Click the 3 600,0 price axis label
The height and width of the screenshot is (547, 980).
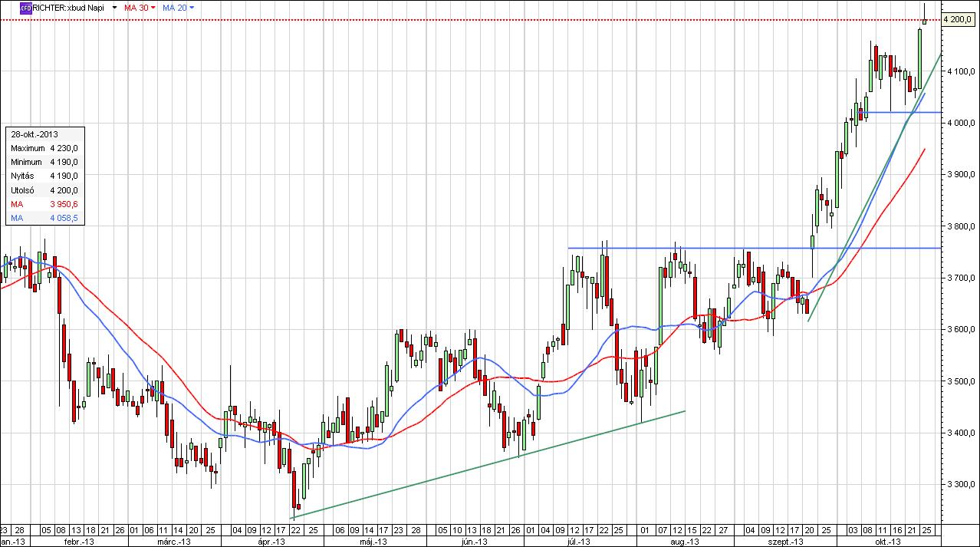pos(960,329)
